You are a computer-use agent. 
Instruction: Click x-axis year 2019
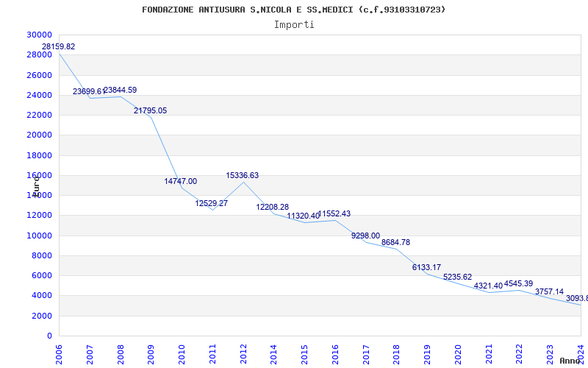tap(427, 355)
